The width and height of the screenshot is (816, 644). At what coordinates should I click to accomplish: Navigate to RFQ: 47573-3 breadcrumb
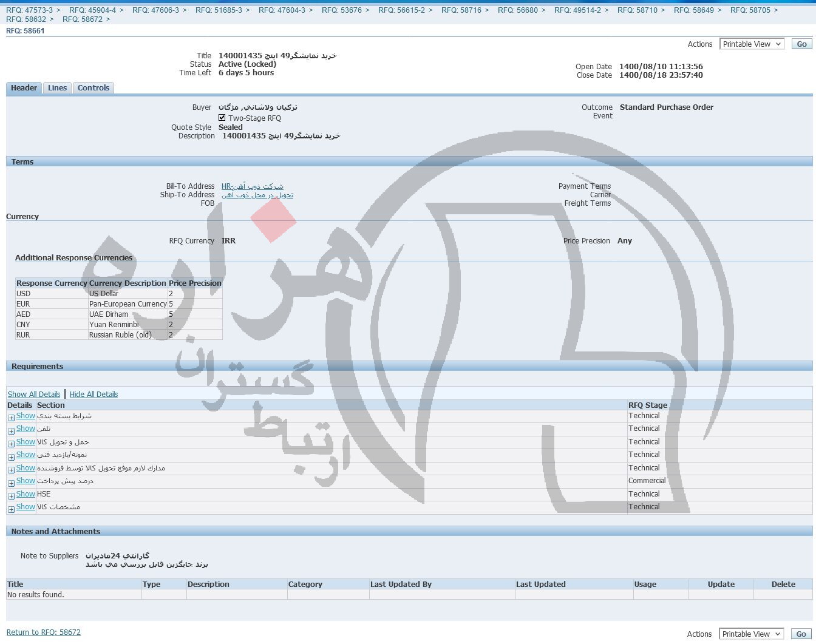pos(29,10)
